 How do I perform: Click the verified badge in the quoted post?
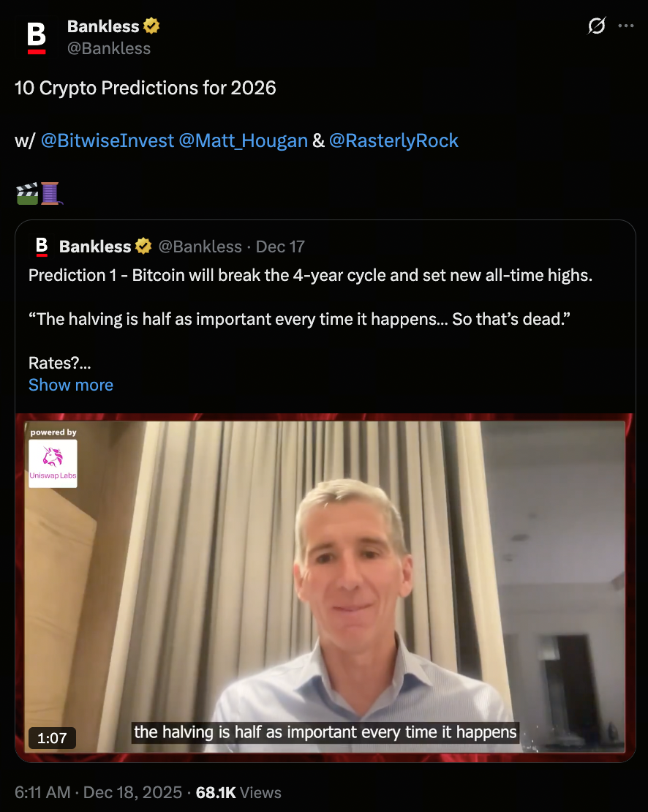pyautogui.click(x=142, y=247)
